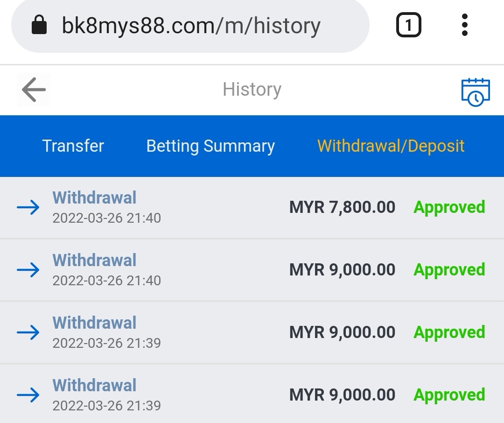The height and width of the screenshot is (423, 504).
Task: Click arrow icon of second withdrawal row
Action: click(28, 270)
